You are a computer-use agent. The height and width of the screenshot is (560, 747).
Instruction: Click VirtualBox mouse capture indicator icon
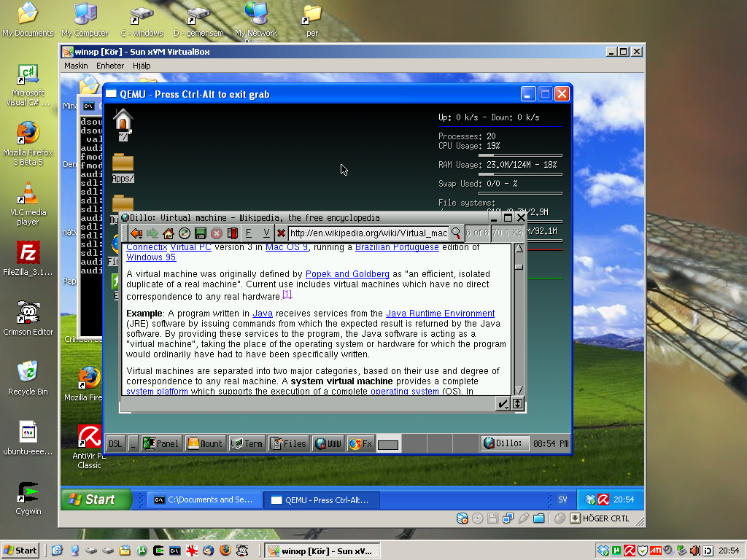pos(560,518)
